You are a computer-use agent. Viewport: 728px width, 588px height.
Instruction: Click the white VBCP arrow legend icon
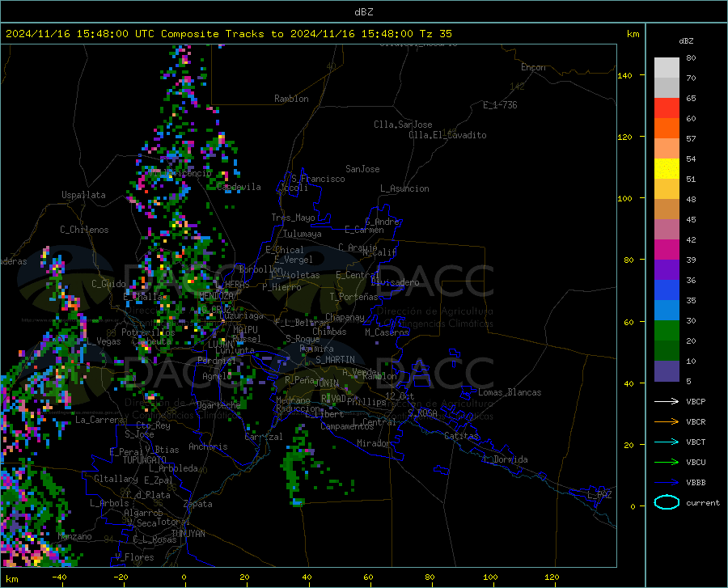tap(667, 401)
